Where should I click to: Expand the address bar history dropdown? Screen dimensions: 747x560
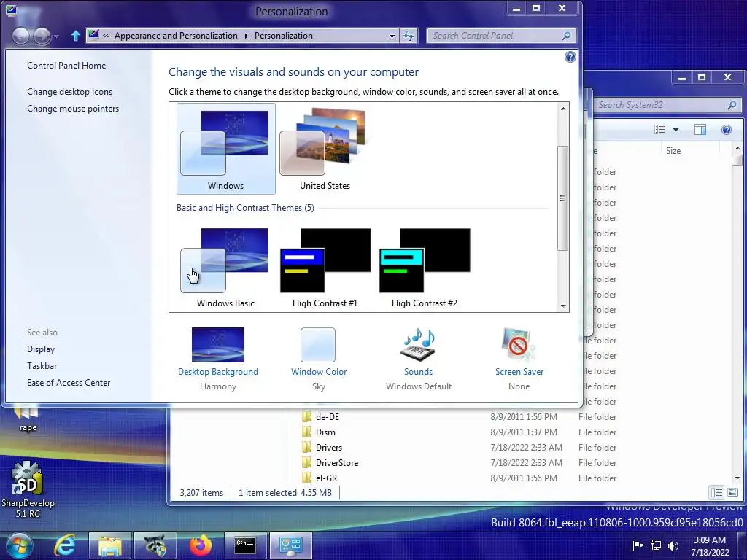point(392,36)
